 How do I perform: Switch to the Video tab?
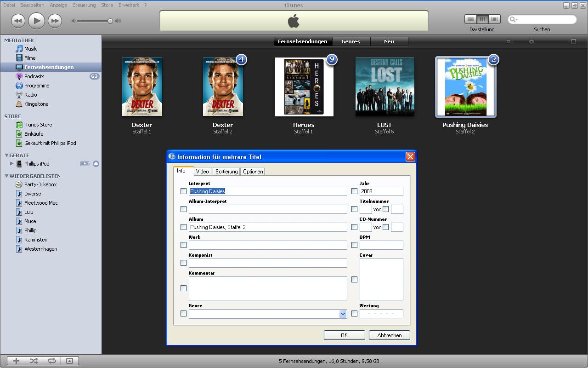coord(202,172)
